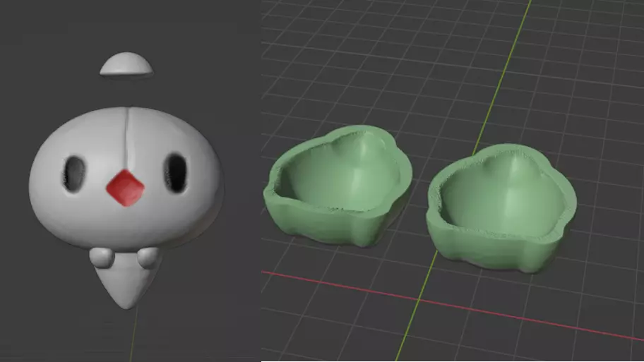Click the character's right dark eye hole

coord(176,172)
